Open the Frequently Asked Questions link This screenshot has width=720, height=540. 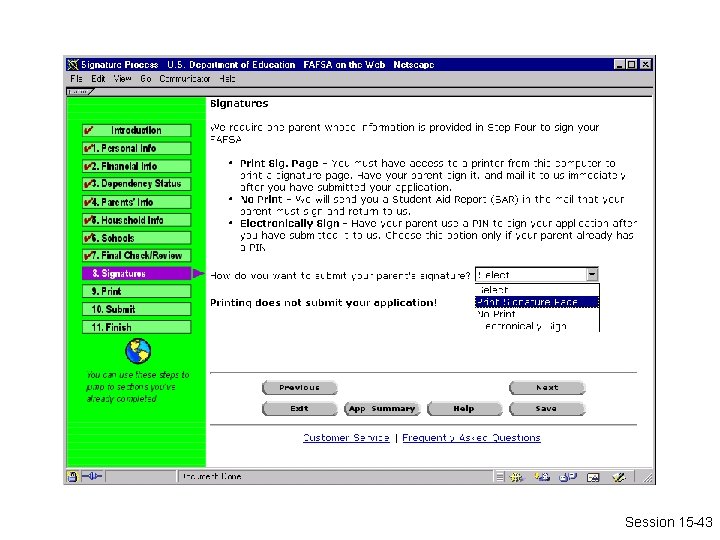point(471,438)
